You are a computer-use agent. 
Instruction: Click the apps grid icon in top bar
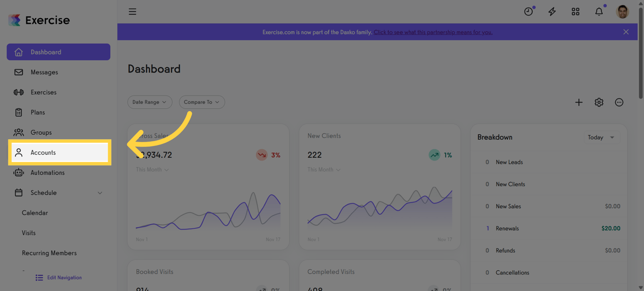[575, 11]
